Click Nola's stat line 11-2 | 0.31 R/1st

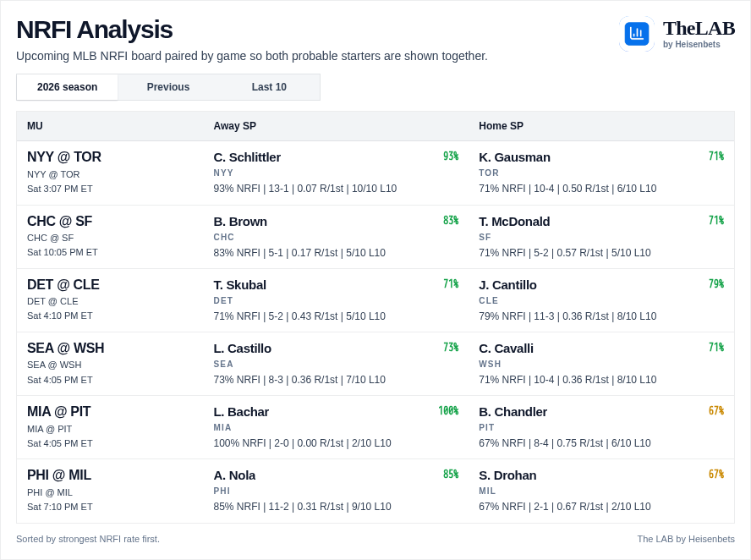point(302,507)
